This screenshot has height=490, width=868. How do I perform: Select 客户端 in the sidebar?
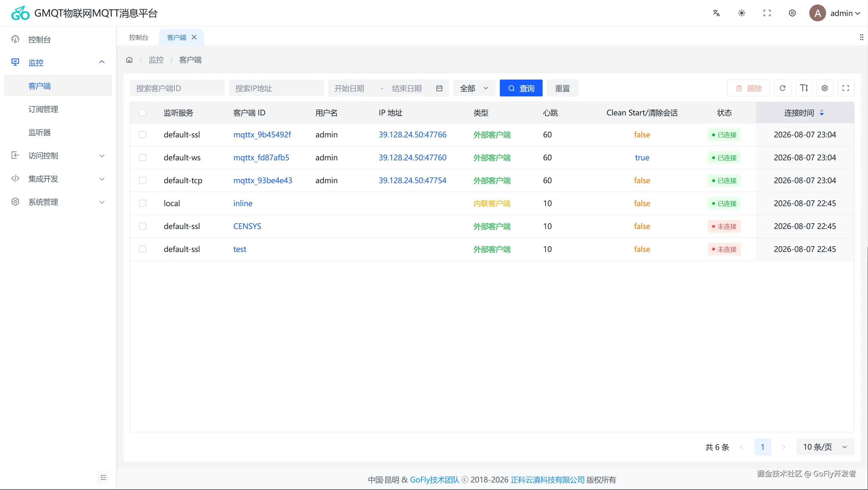(x=58, y=86)
